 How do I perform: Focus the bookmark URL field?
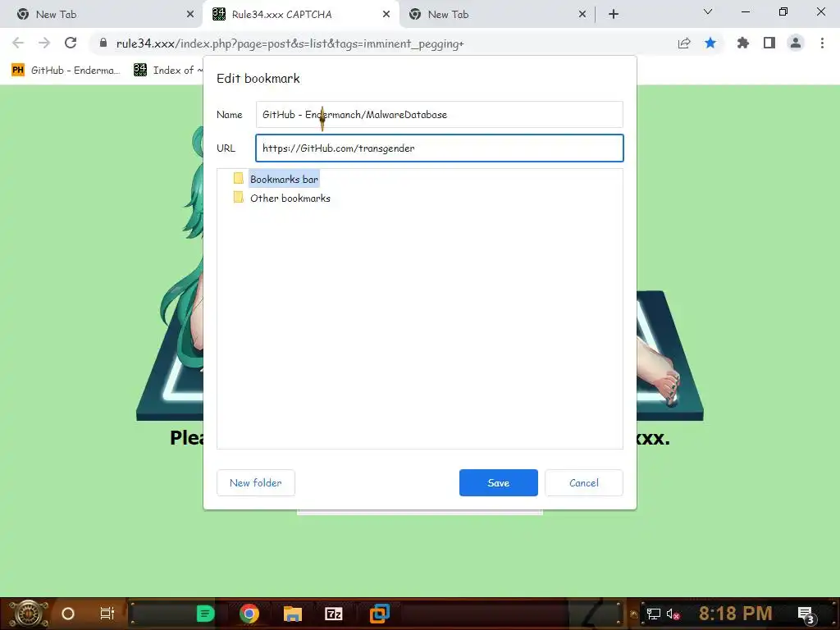(440, 148)
